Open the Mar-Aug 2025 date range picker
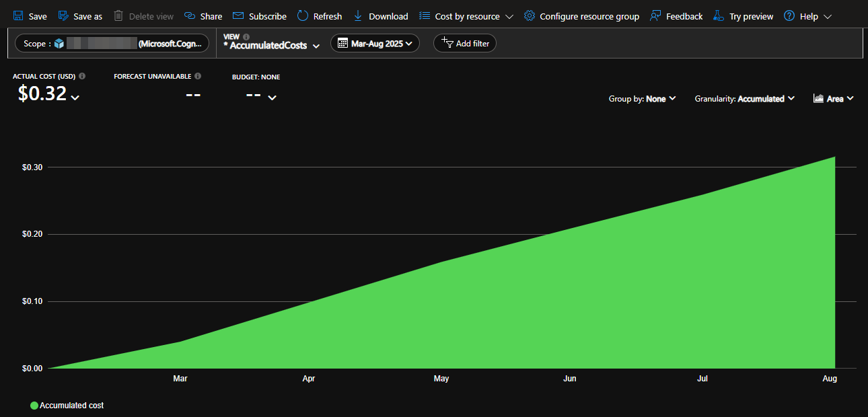This screenshot has height=417, width=868. coord(375,43)
